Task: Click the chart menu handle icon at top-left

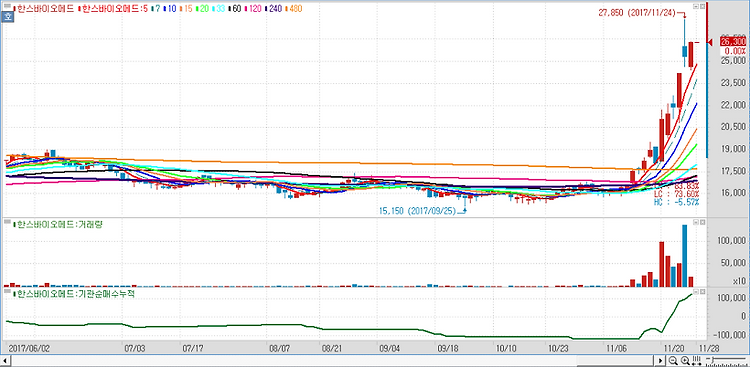Action: (7, 7)
